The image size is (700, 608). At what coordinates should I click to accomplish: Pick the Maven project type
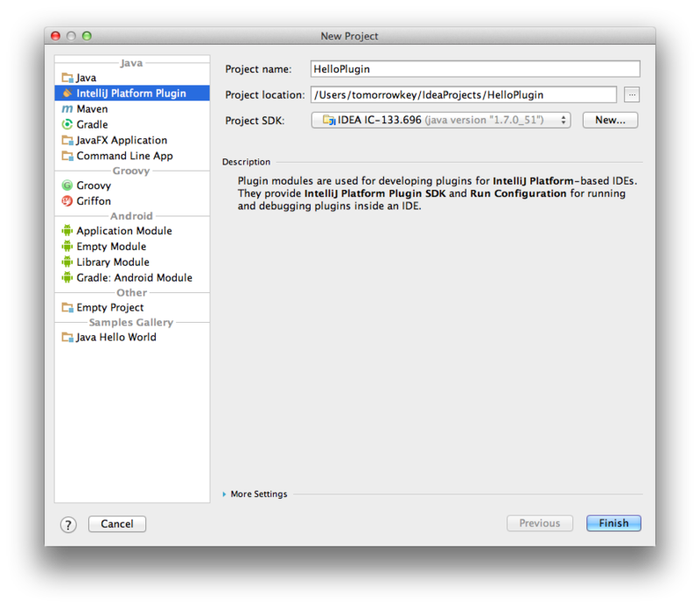(x=132, y=108)
